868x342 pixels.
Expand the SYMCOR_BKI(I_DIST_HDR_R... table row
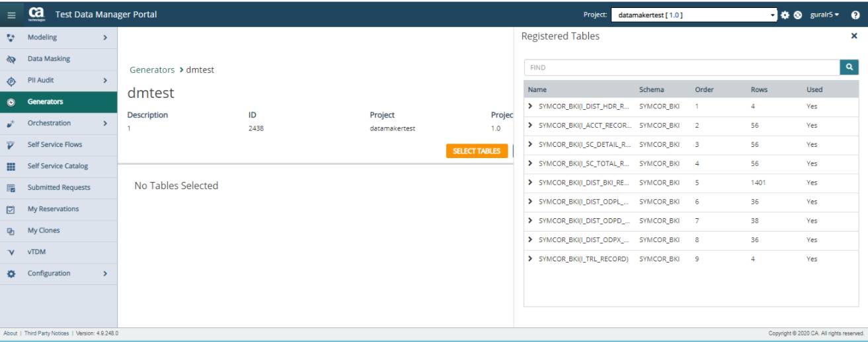(x=530, y=106)
